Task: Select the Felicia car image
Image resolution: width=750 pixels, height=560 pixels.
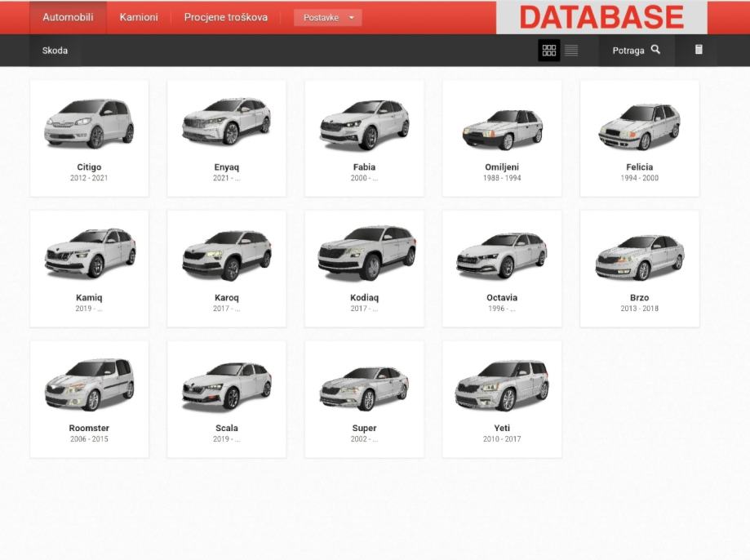Action: click(x=640, y=127)
